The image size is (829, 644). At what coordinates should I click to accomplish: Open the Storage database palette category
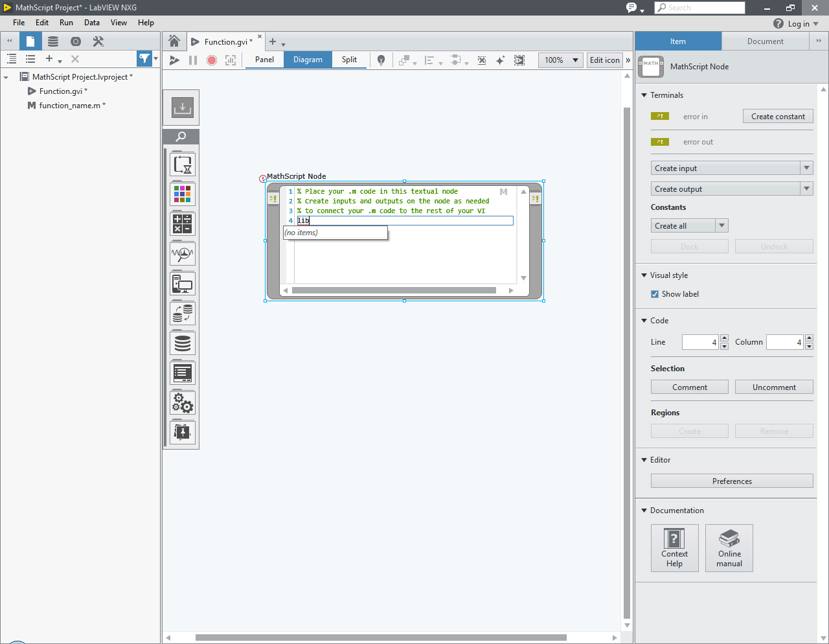[x=183, y=343]
